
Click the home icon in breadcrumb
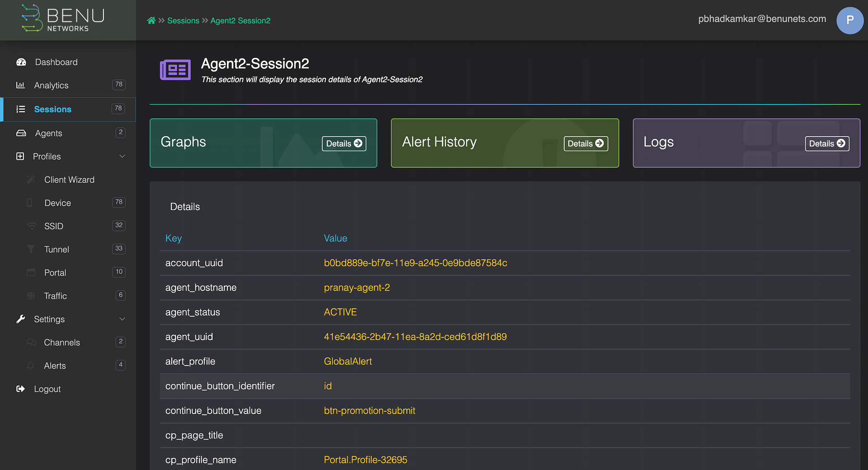click(151, 20)
